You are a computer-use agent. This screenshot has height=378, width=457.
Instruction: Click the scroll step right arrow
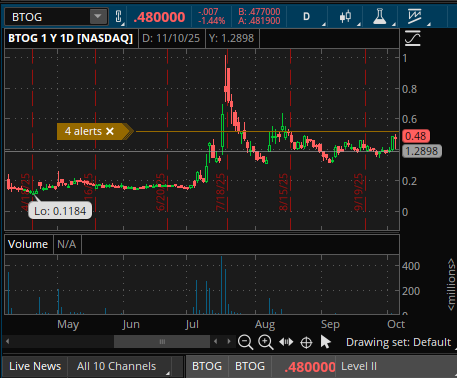pos(229,341)
